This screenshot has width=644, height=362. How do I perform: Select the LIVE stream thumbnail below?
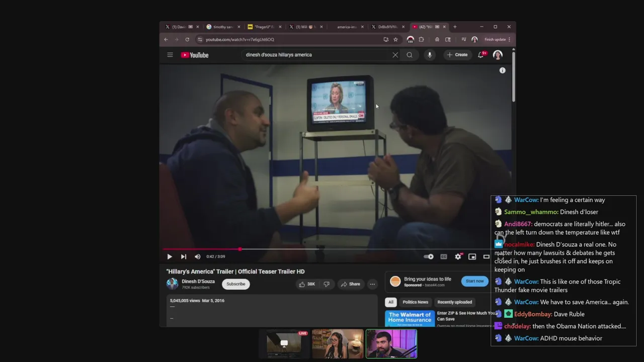[x=284, y=344]
